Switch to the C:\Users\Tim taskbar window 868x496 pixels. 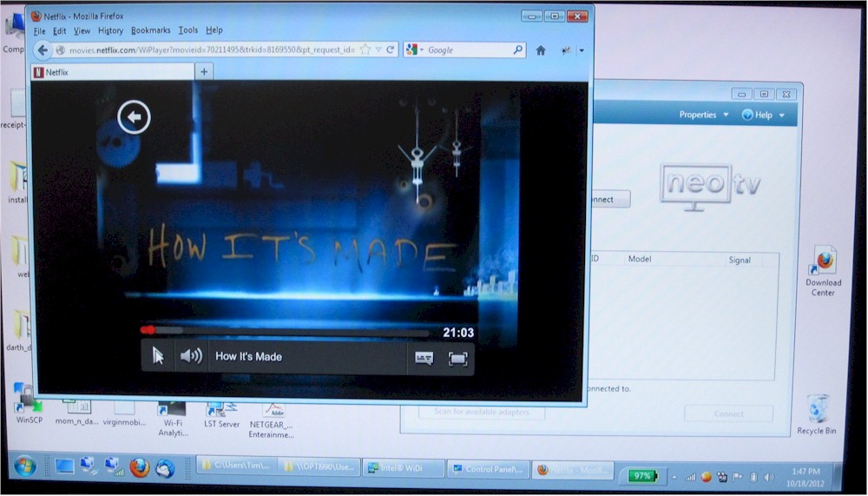[236, 467]
